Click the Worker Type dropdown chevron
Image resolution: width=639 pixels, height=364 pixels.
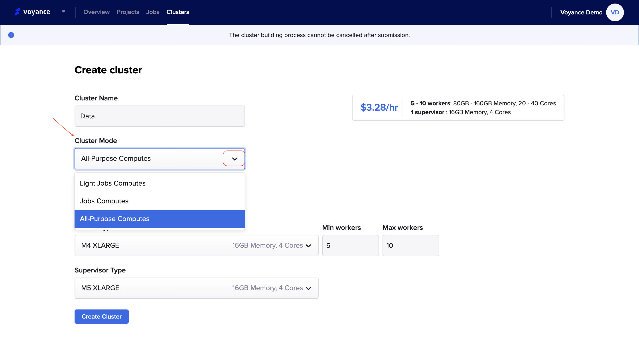click(x=308, y=246)
